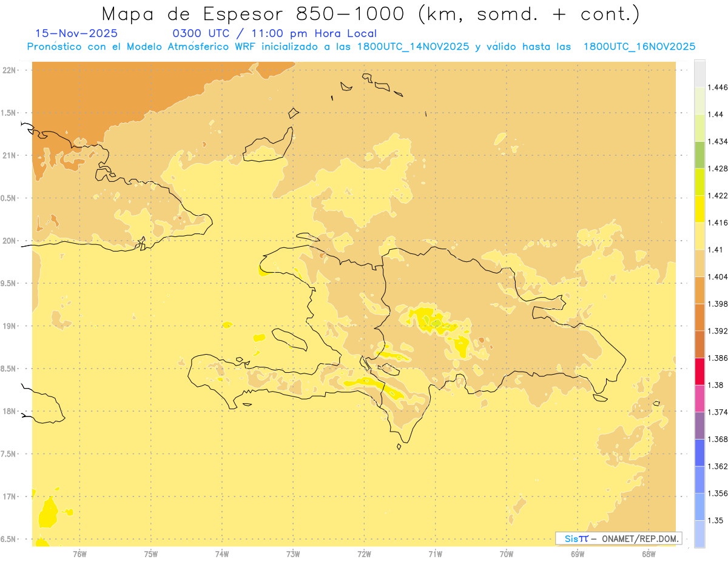Click the time text "0300 UTC / 11:00 pm Hora Local"

pyautogui.click(x=275, y=34)
